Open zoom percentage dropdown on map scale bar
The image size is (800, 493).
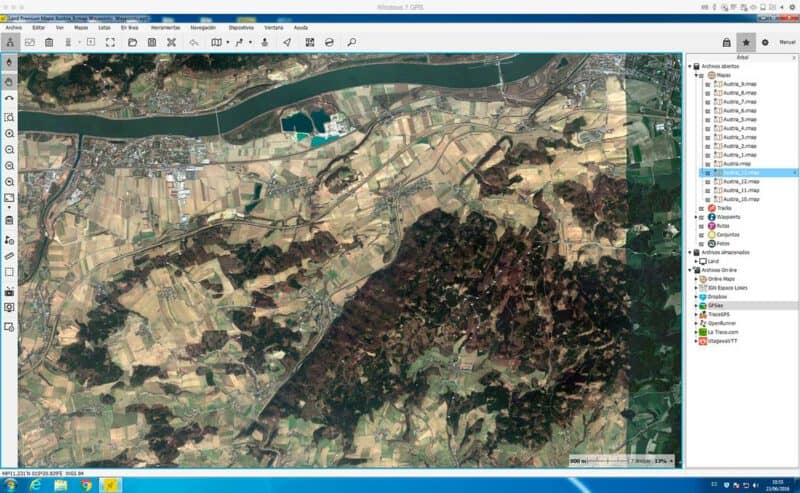[671, 461]
